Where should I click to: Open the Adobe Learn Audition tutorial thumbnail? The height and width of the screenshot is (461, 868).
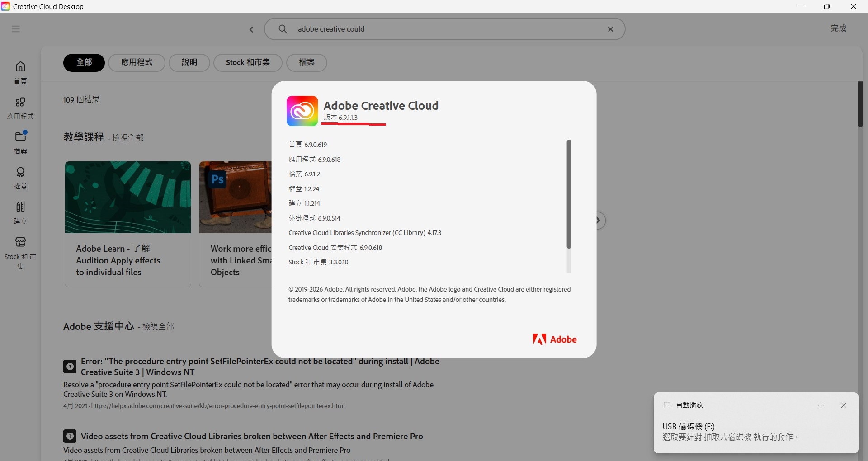[x=128, y=197]
